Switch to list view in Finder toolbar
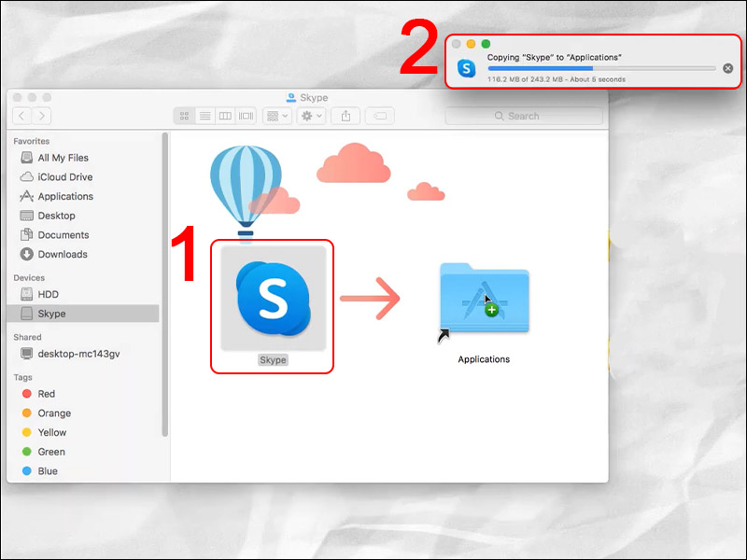Screen dimensions: 747x560 pyautogui.click(x=204, y=116)
